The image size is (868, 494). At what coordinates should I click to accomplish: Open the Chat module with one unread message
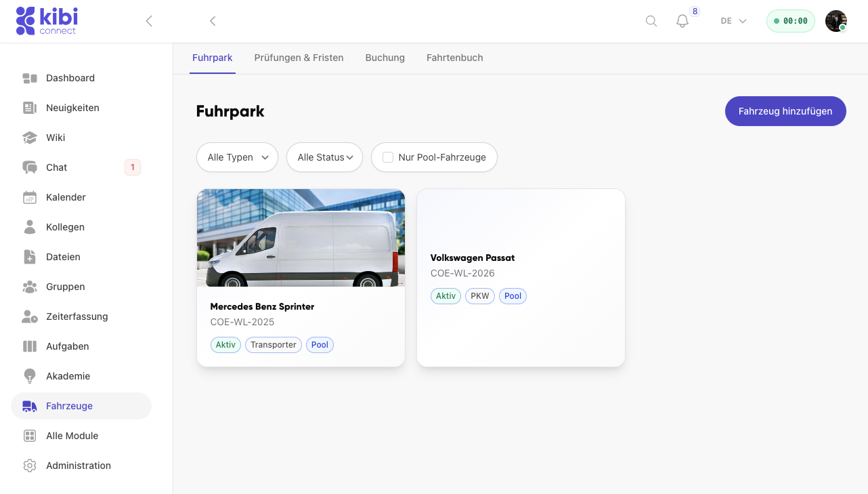57,167
